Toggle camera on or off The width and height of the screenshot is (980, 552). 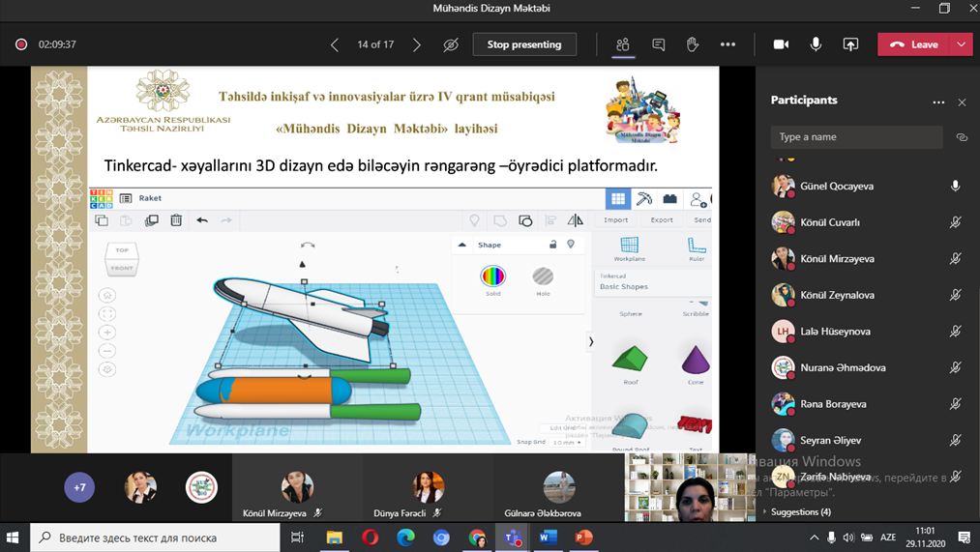tap(781, 45)
